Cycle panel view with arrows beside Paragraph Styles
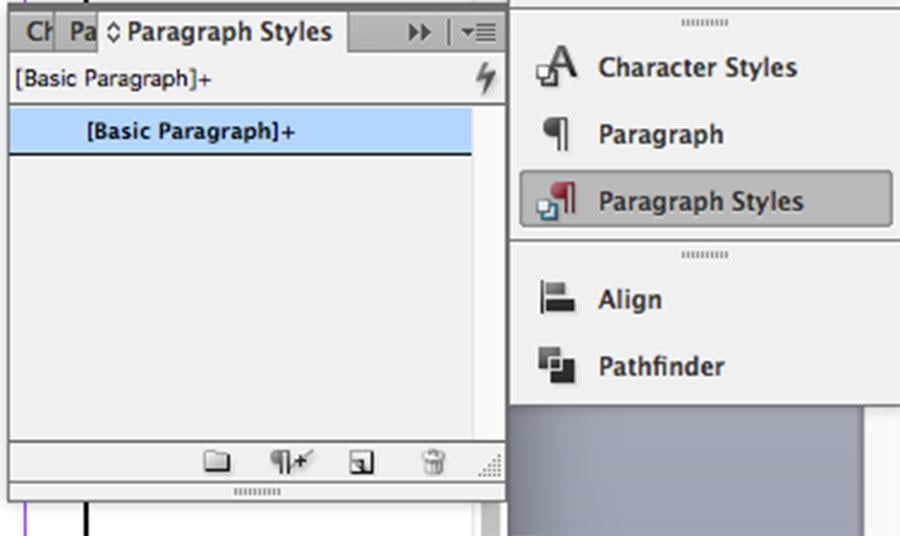 (113, 33)
